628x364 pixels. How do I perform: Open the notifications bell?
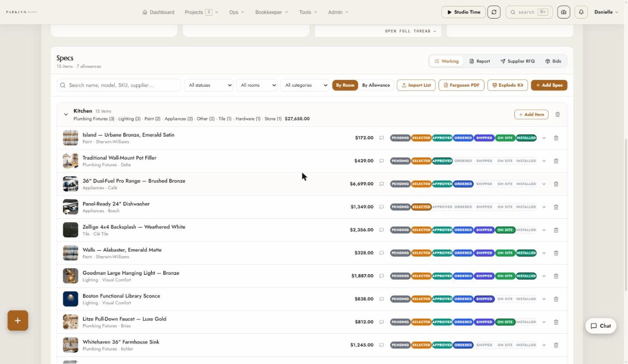pyautogui.click(x=581, y=12)
